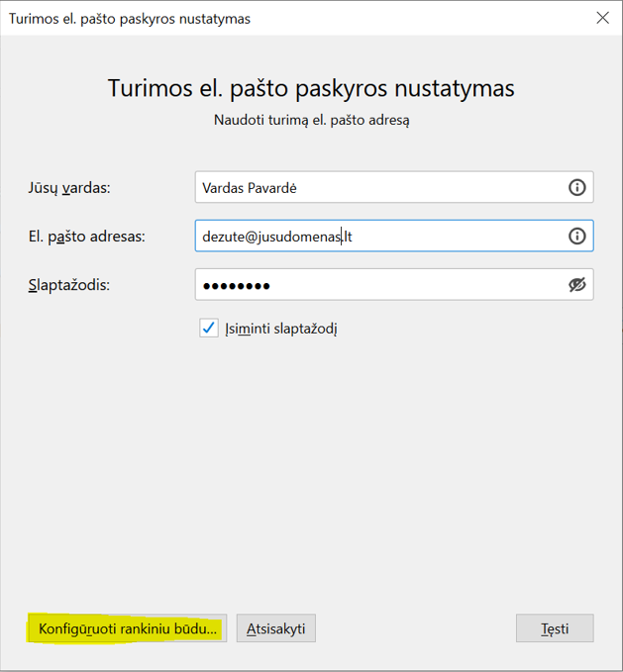Focus the Slaptažodis password field
Image resolution: width=623 pixels, height=672 pixels.
394,285
